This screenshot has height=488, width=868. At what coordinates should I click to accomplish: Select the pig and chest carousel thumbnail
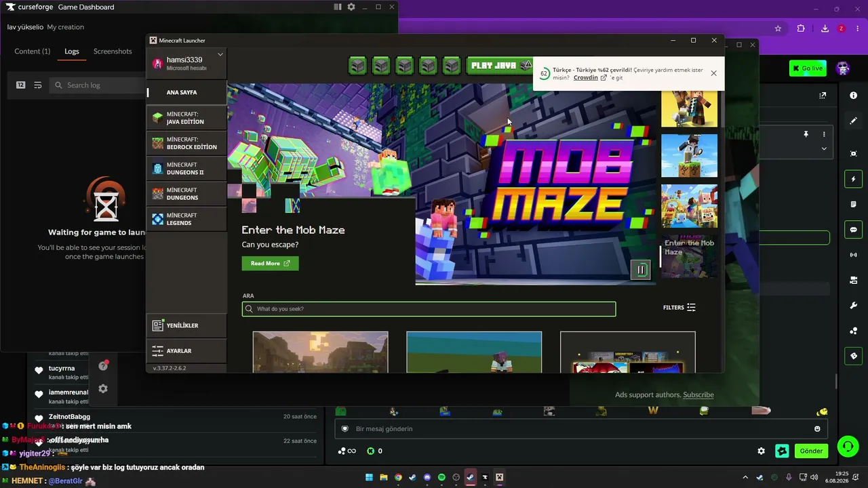click(689, 206)
